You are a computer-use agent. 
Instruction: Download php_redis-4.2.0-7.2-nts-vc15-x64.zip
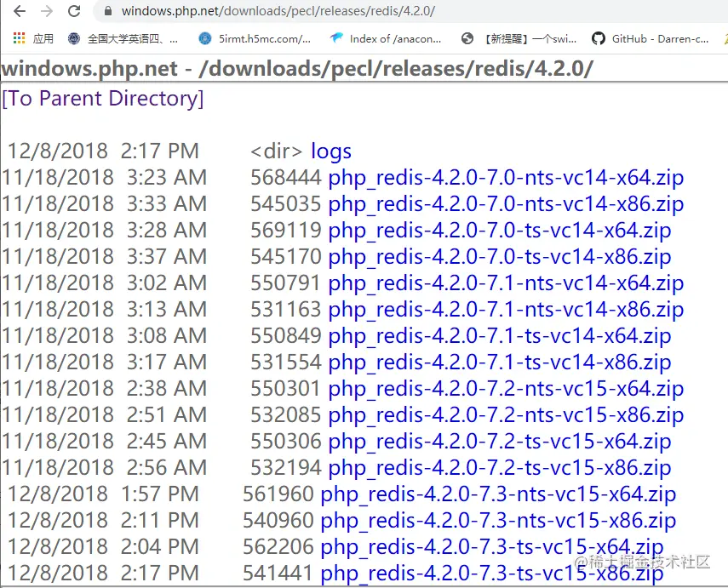click(506, 389)
